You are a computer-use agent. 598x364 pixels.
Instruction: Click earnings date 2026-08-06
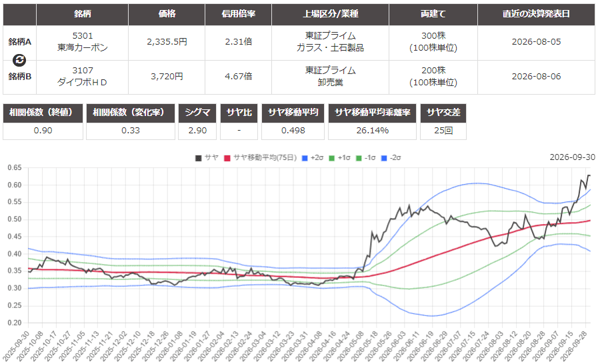(x=536, y=76)
